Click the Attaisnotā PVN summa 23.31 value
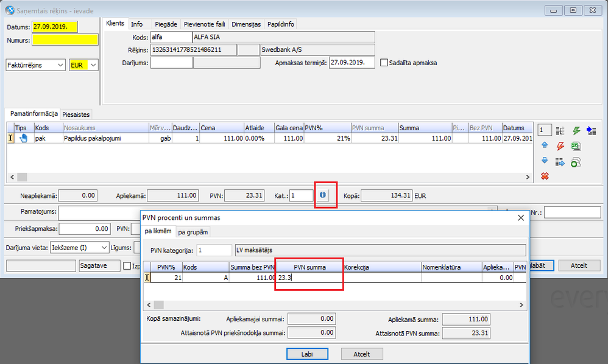Viewport: 608px width, 364px height. click(x=465, y=332)
